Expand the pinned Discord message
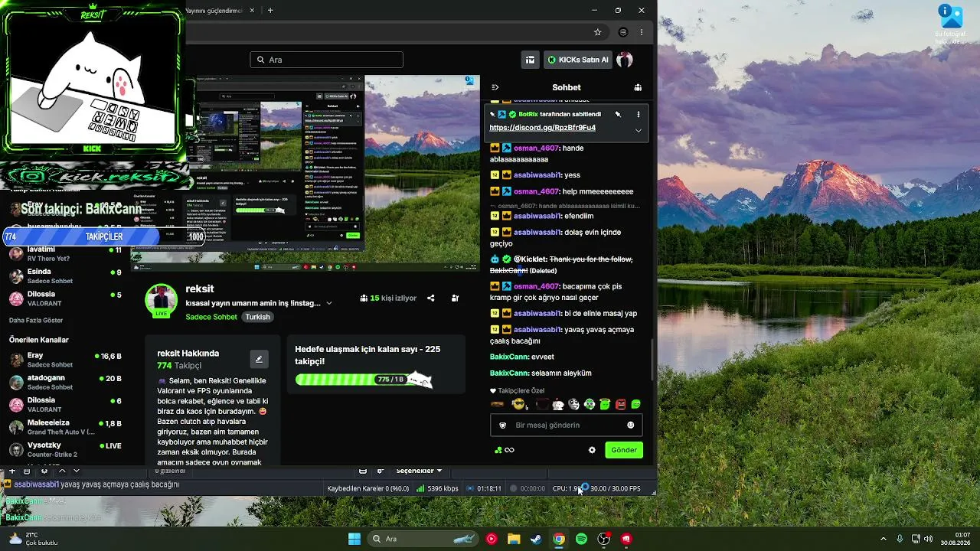This screenshot has width=980, height=551. (x=638, y=130)
